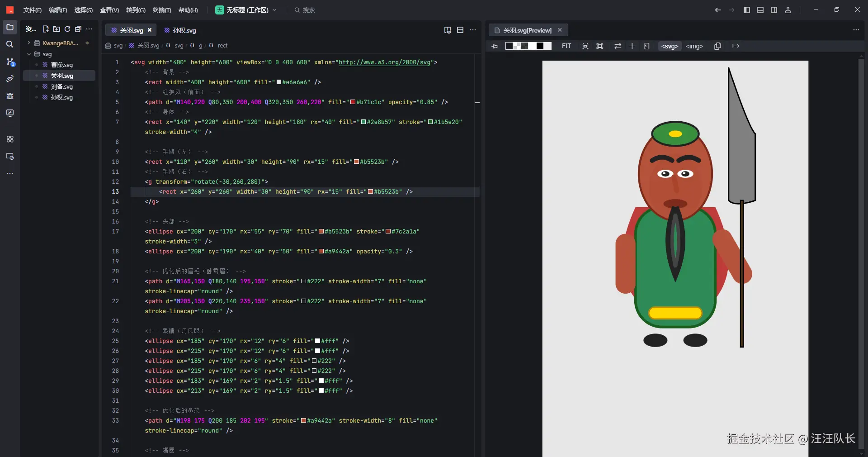Open the Explorer view in the activity bar
Image resolution: width=868 pixels, height=457 pixels.
coord(10,28)
